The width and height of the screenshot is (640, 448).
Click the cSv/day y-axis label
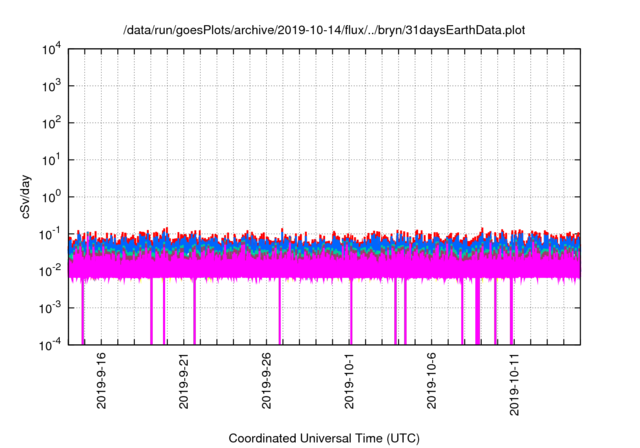23,196
